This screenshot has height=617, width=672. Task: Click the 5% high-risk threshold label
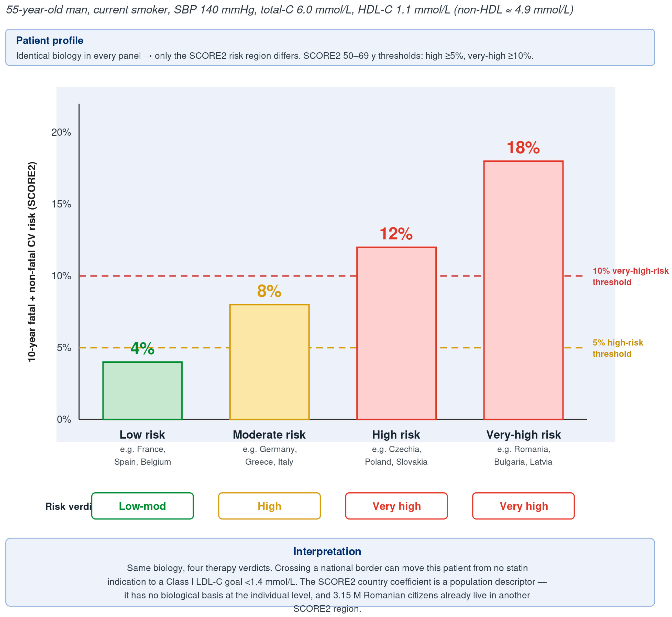618,348
